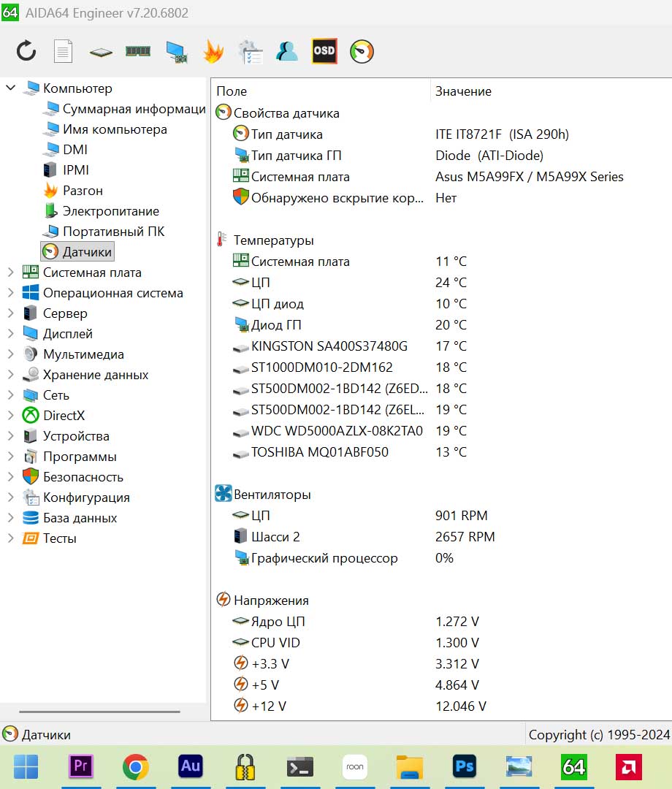672x789 pixels.
Task: Select the Датчики tree item
Action: 77,251
